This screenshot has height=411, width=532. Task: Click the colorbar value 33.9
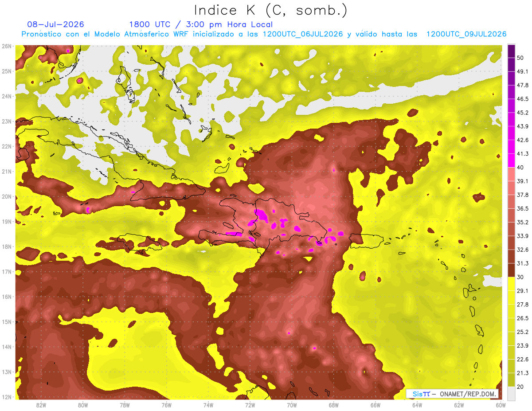(523, 236)
